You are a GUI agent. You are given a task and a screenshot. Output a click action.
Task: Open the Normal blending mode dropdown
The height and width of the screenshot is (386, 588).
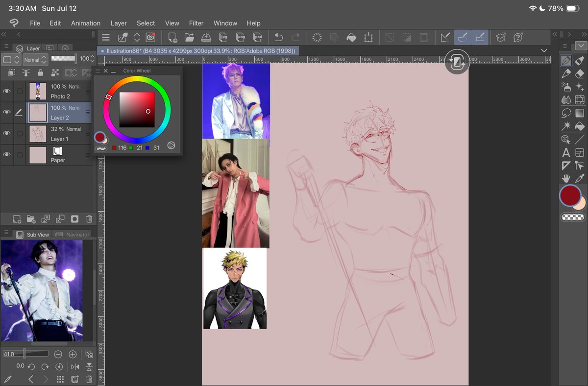(x=35, y=60)
